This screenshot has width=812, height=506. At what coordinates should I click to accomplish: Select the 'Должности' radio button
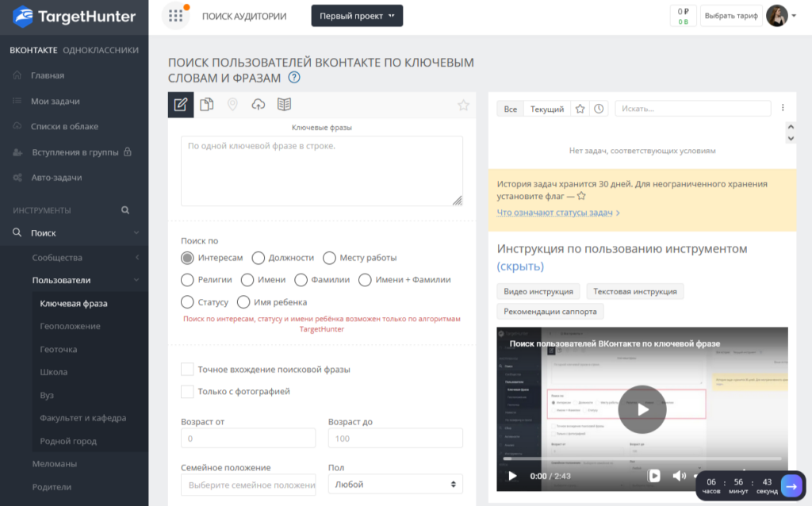coord(259,258)
